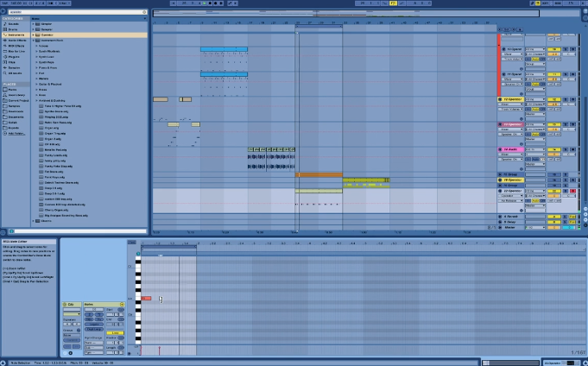Solo the 22 Operator track
Screen dimensions: 588x366
click(x=566, y=191)
